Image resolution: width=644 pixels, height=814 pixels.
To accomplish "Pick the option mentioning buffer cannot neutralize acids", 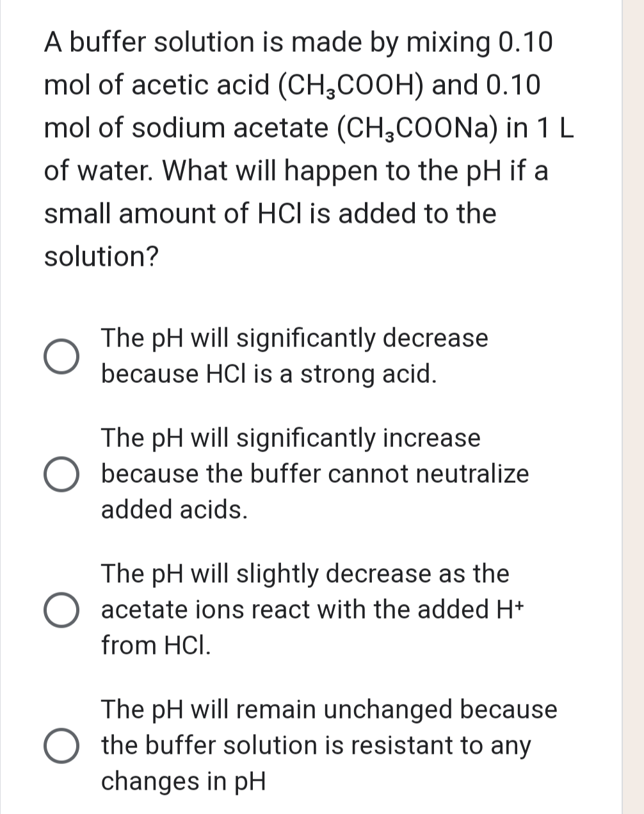I will (x=61, y=474).
